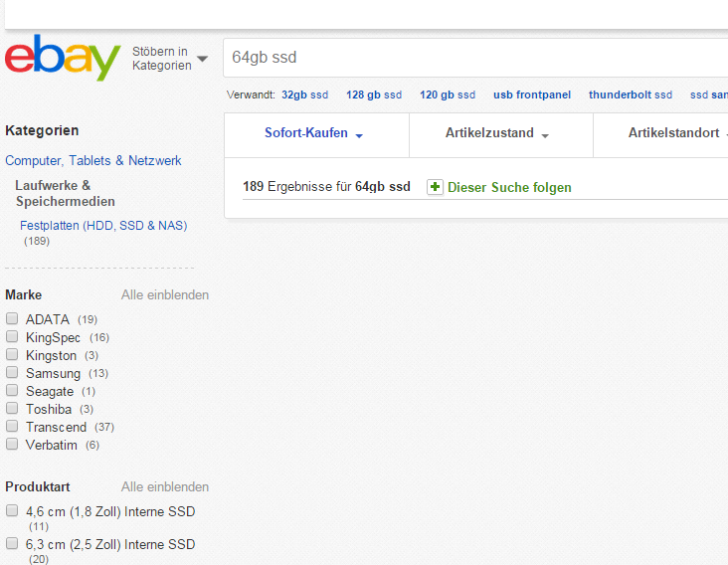Check the Samsung brand checkbox
Image resolution: width=728 pixels, height=565 pixels.
pyautogui.click(x=12, y=373)
